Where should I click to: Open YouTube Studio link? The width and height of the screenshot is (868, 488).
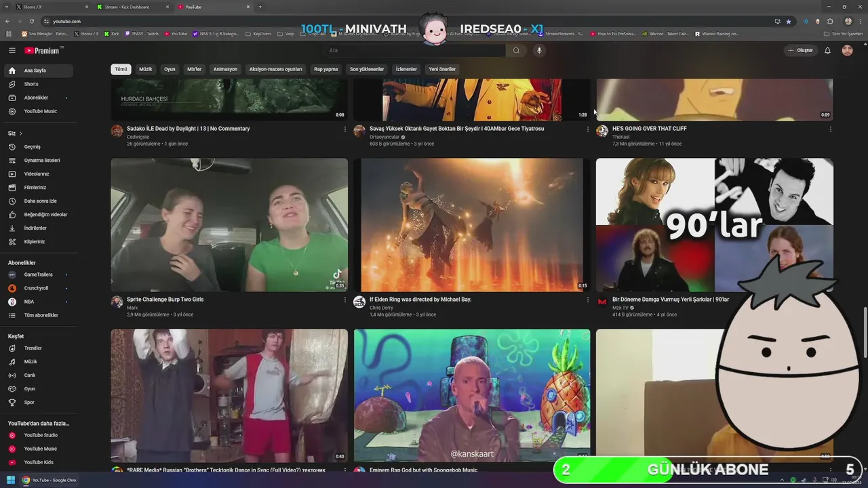coord(39,435)
